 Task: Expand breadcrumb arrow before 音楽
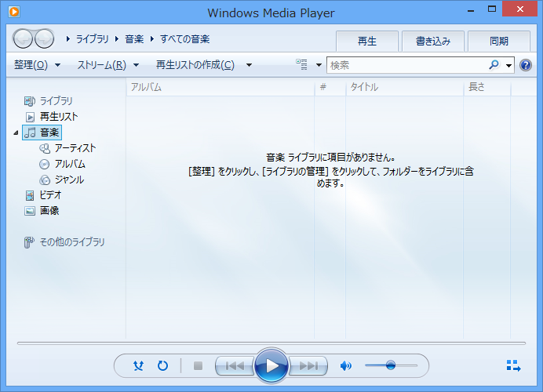[117, 39]
